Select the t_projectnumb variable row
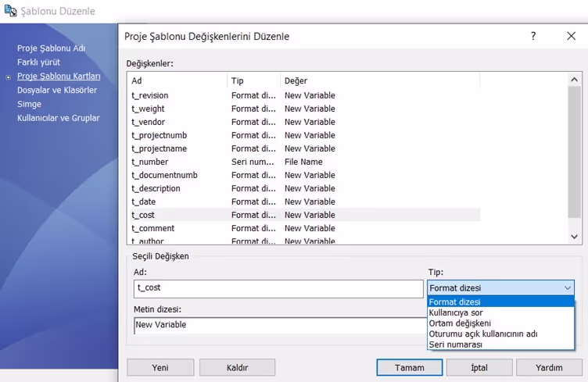The width and height of the screenshot is (588, 382). tap(304, 135)
